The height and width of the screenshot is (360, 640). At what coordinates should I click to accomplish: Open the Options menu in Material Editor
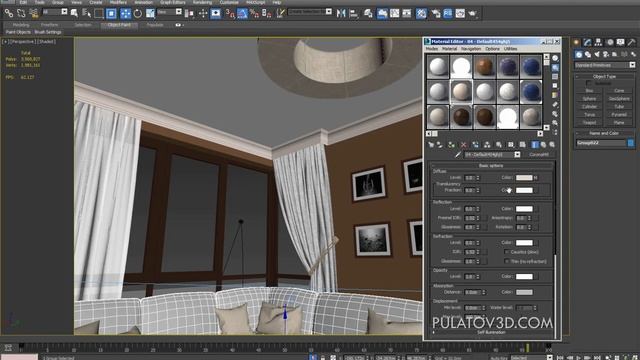[492, 49]
